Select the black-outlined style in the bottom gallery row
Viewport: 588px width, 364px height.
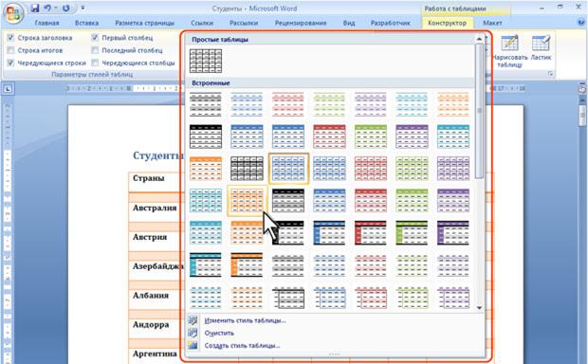288,298
